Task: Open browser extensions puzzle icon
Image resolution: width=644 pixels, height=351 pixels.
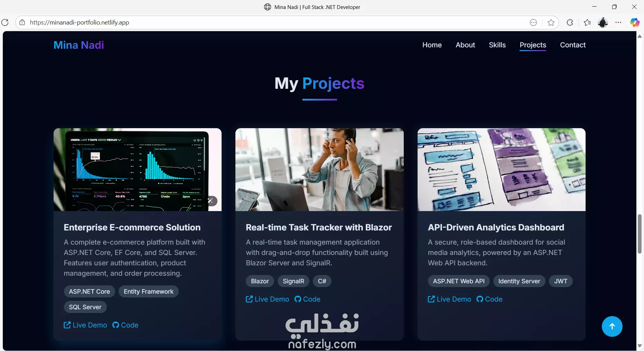Action: coord(570,22)
